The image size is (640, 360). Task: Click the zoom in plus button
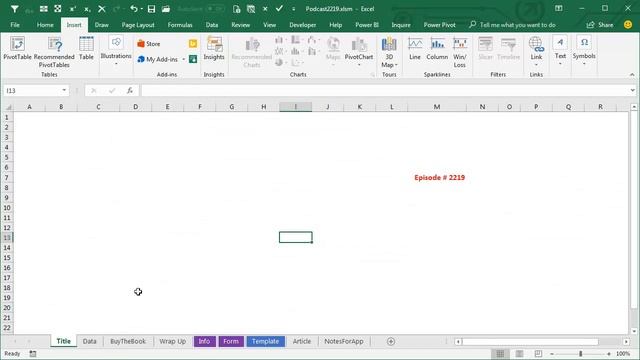[609, 354]
